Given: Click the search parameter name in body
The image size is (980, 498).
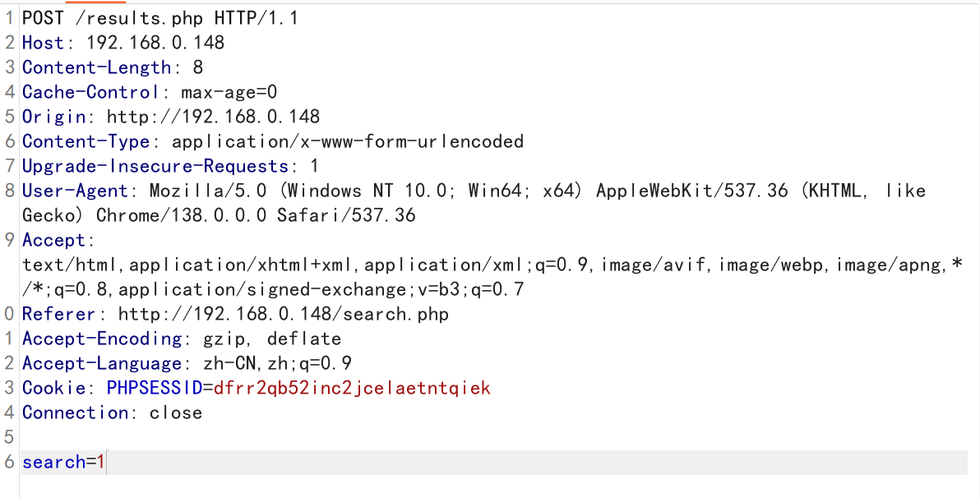Looking at the screenshot, I should pyautogui.click(x=53, y=462).
